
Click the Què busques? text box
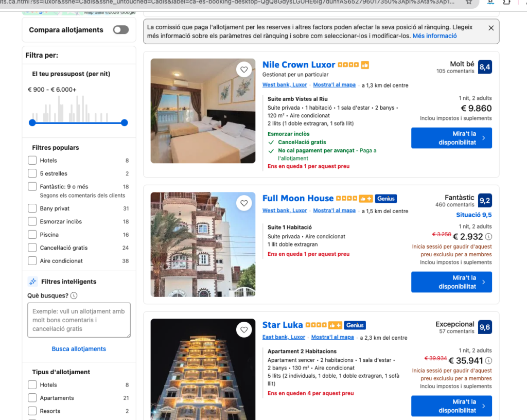click(79, 320)
